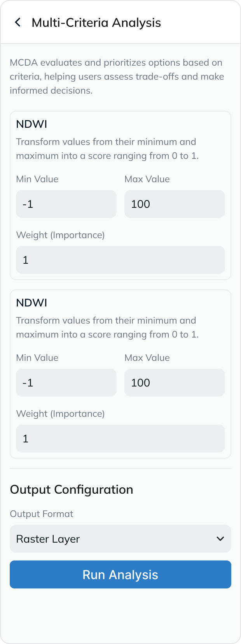Click the Output Format chevron arrow
The image size is (241, 644).
point(220,539)
